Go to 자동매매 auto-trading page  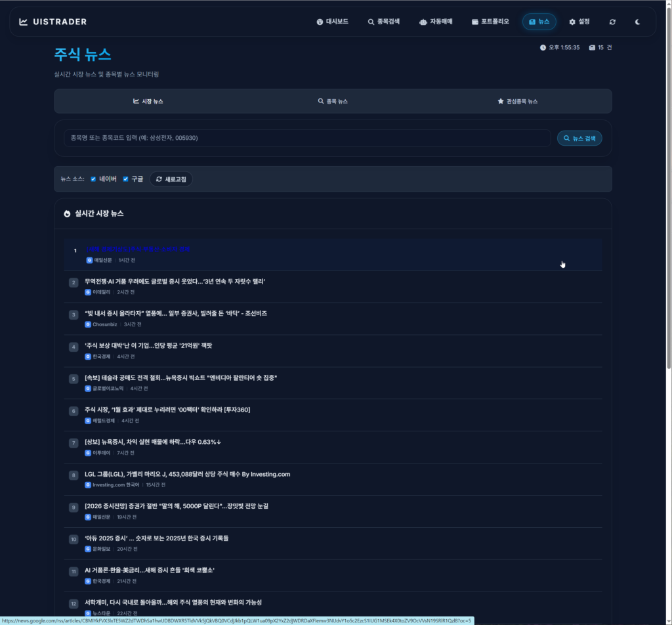[x=436, y=22]
